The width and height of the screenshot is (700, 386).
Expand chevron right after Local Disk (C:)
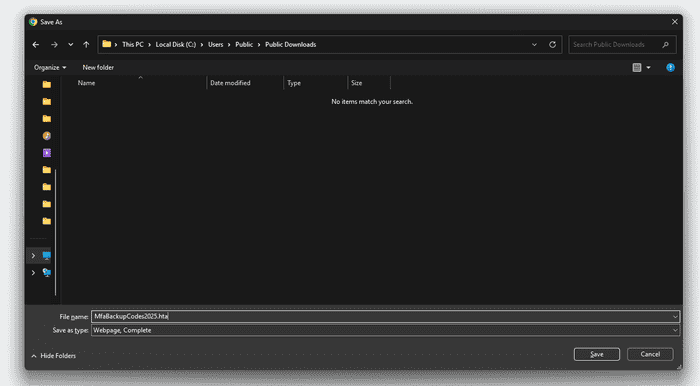202,45
